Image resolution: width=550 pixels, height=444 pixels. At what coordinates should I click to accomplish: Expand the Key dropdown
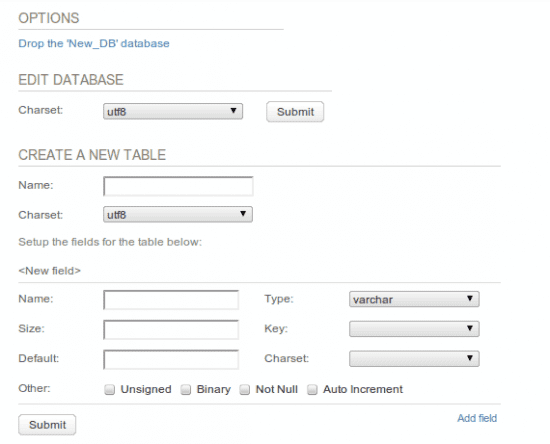414,329
